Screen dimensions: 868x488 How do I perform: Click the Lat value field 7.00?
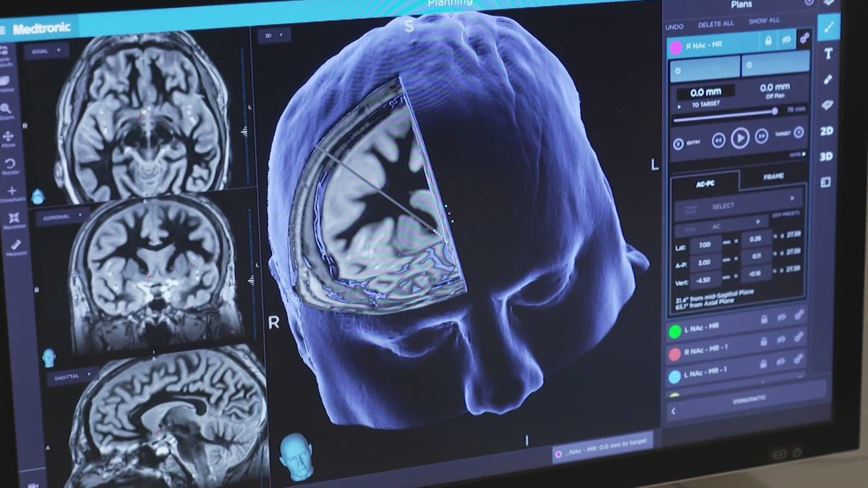[x=705, y=245]
